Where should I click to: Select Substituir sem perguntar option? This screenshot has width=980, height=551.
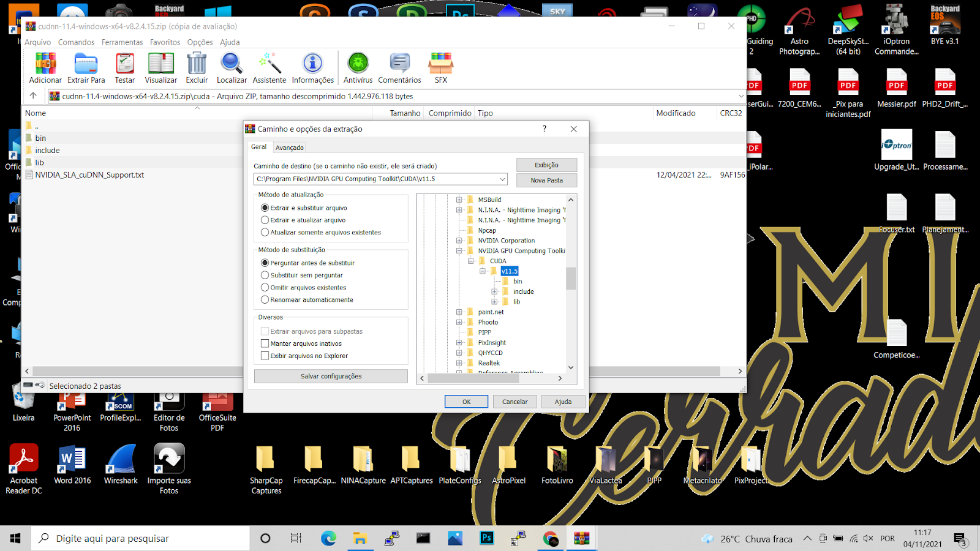265,275
